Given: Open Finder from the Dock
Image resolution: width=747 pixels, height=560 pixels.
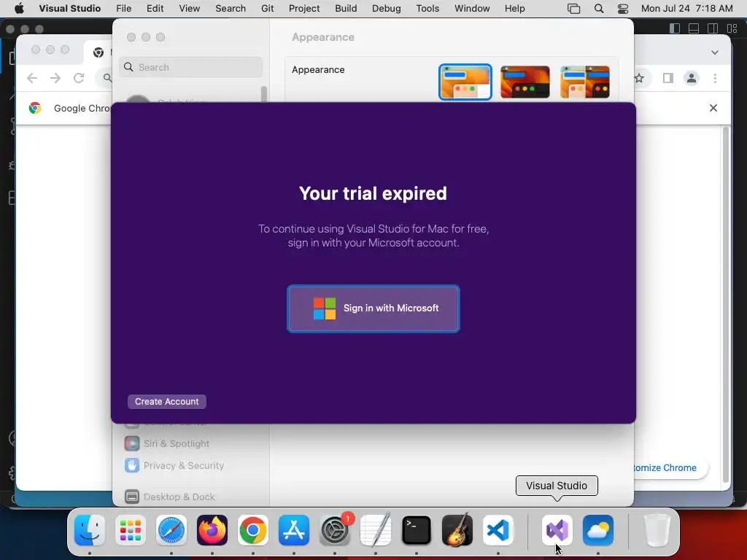Looking at the screenshot, I should pos(90,530).
